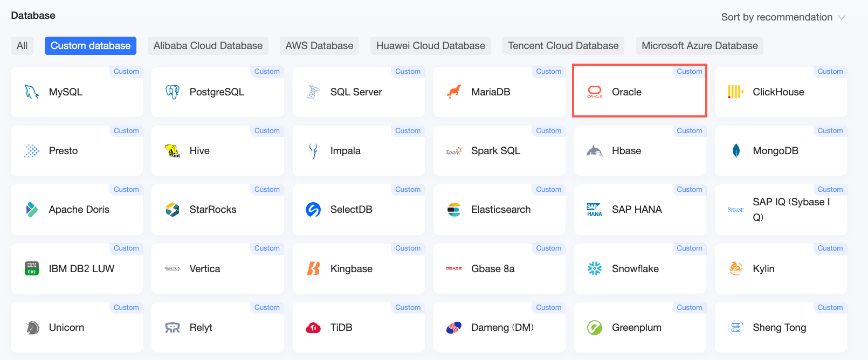Pick the Snowflake name text
Viewport: 868px width, 360px height.
tap(635, 268)
